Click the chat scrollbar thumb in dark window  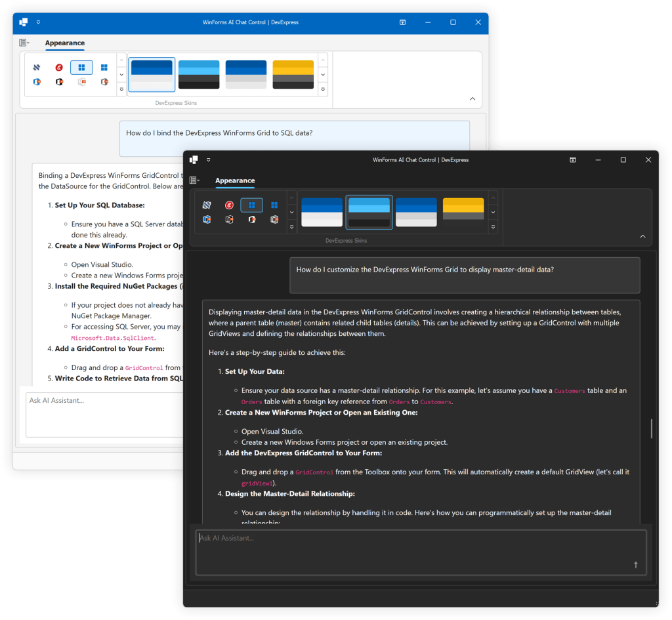coord(651,428)
